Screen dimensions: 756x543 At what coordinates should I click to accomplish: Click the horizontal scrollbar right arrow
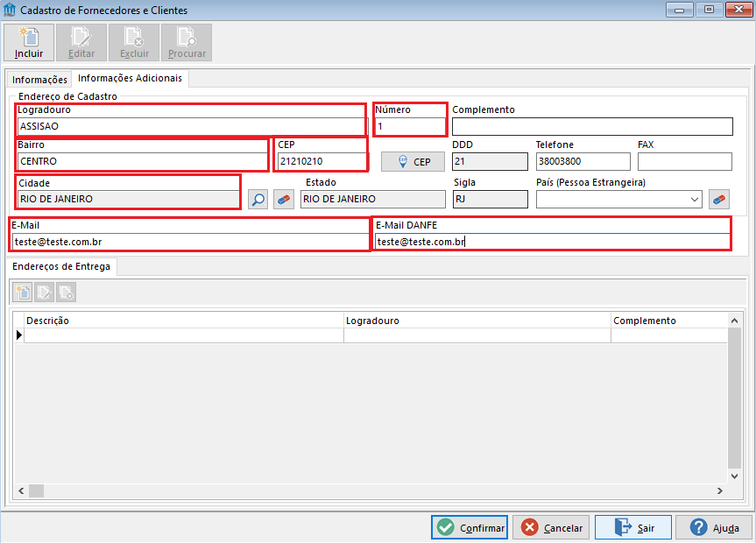tap(720, 491)
